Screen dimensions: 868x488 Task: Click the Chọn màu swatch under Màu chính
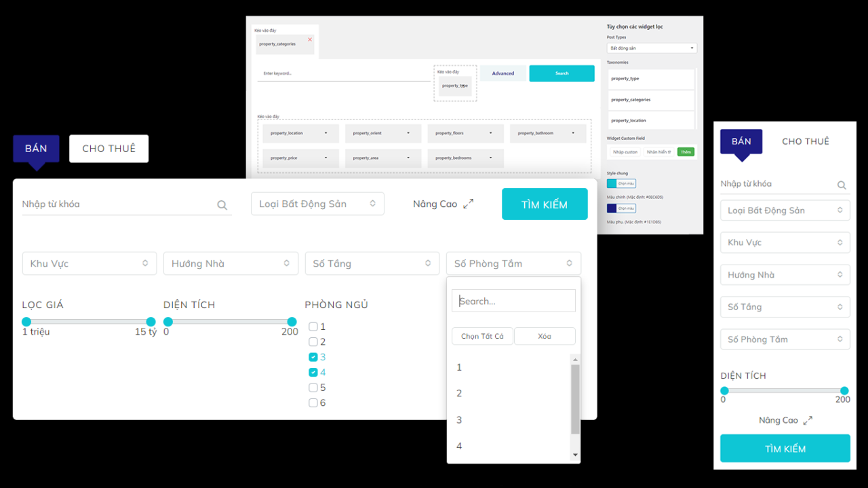click(x=621, y=183)
